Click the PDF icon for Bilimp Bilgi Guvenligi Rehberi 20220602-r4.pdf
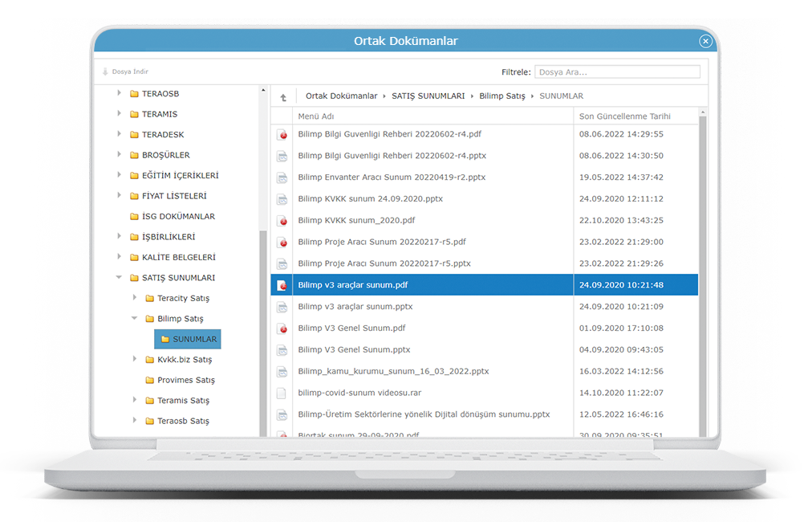Screen dimensions: 812x522 pyautogui.click(x=282, y=135)
